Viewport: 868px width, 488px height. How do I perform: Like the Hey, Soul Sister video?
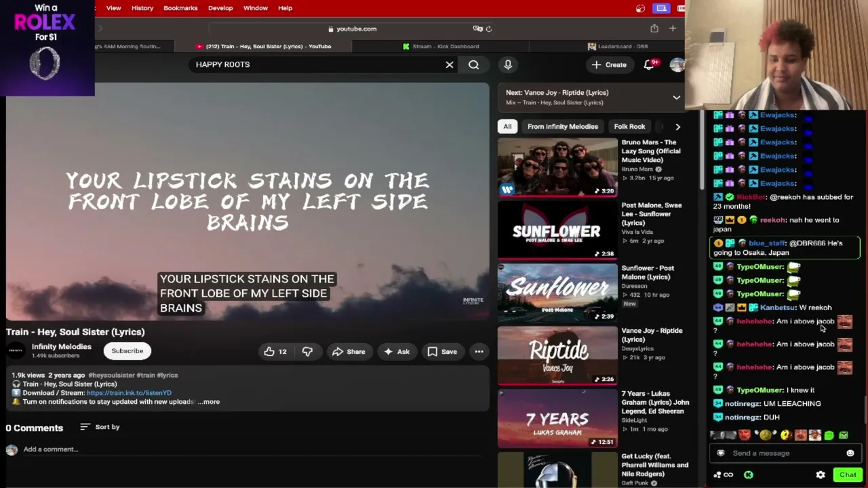point(275,351)
